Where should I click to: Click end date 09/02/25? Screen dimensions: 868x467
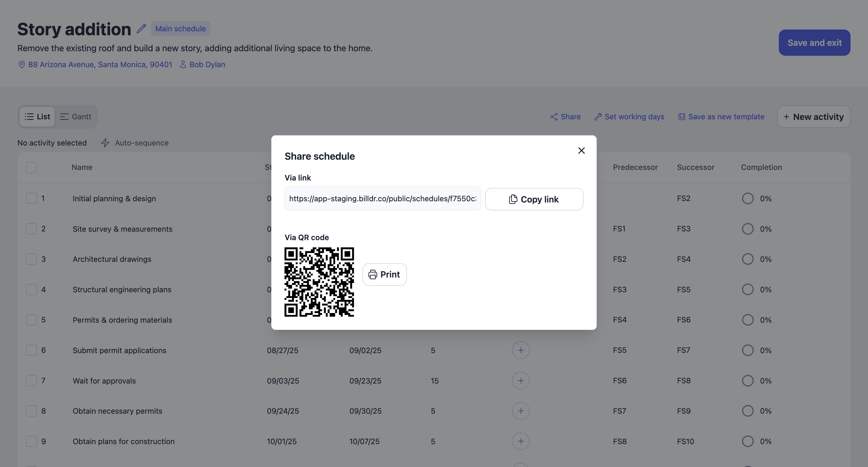click(x=365, y=350)
